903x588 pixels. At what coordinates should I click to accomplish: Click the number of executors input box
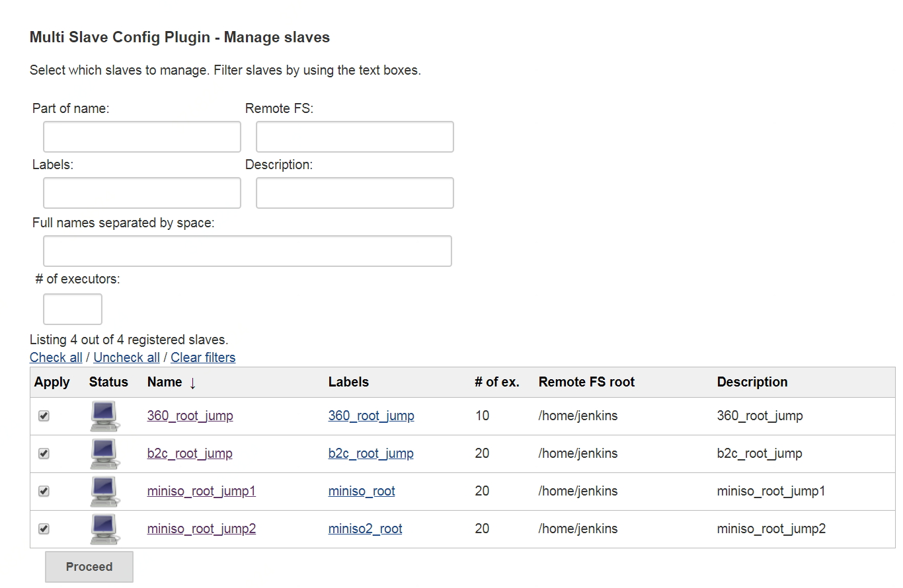click(x=73, y=309)
